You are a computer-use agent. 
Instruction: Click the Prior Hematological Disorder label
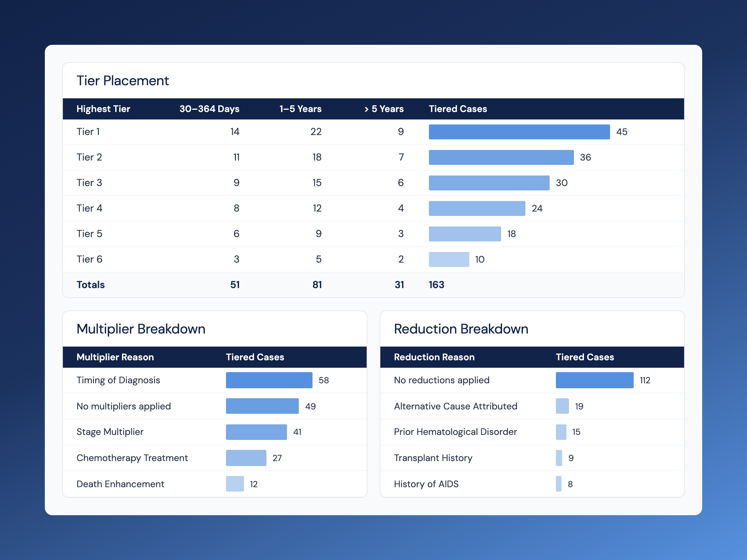tap(455, 432)
